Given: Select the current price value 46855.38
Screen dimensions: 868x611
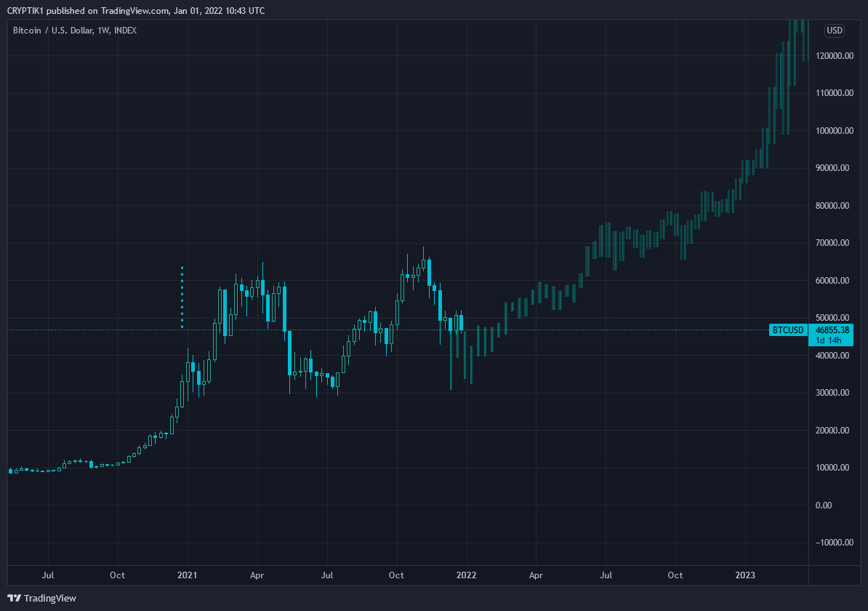Looking at the screenshot, I should coord(832,330).
